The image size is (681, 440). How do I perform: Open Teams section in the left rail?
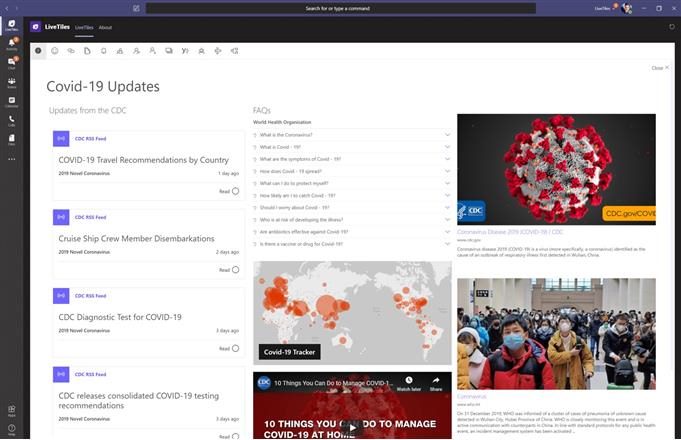[x=12, y=83]
